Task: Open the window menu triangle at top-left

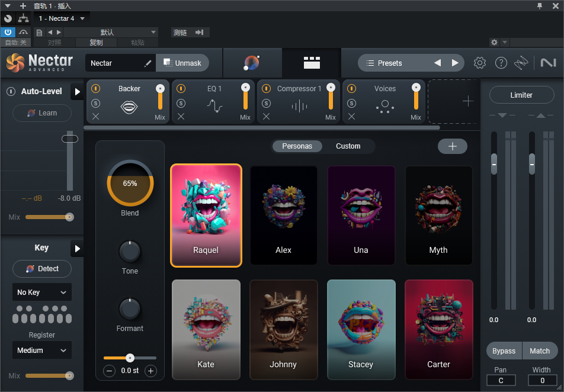Action: tap(8, 6)
